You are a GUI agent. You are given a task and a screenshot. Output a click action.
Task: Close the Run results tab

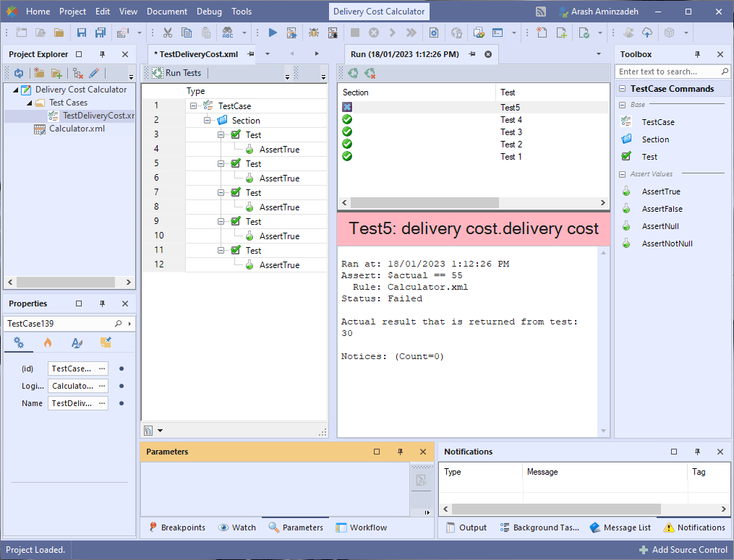[488, 54]
